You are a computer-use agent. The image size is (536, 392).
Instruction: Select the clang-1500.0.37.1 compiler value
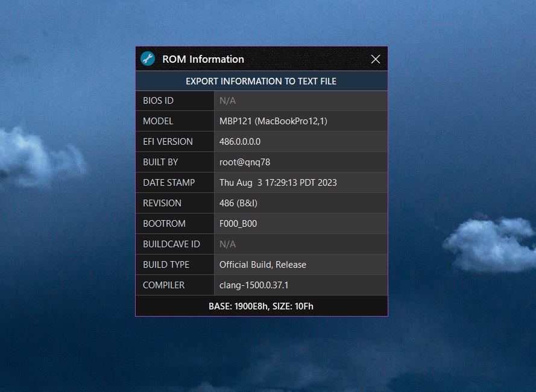tap(254, 285)
